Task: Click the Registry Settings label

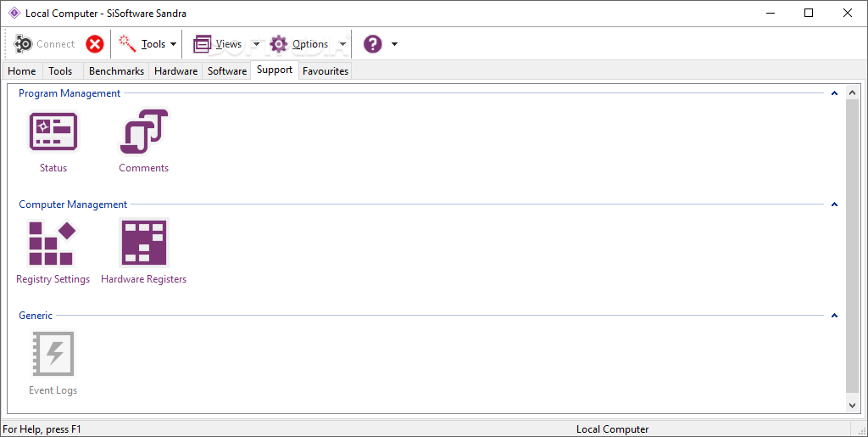Action: [53, 279]
